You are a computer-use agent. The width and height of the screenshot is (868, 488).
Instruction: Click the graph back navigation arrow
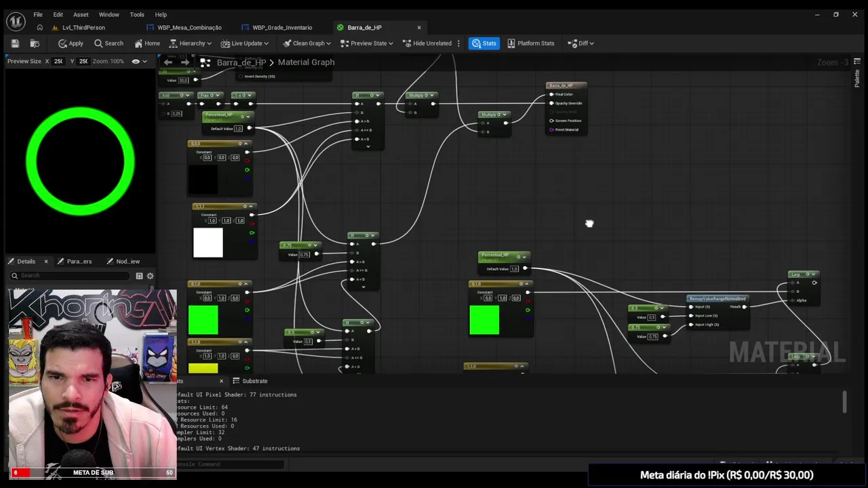(168, 62)
